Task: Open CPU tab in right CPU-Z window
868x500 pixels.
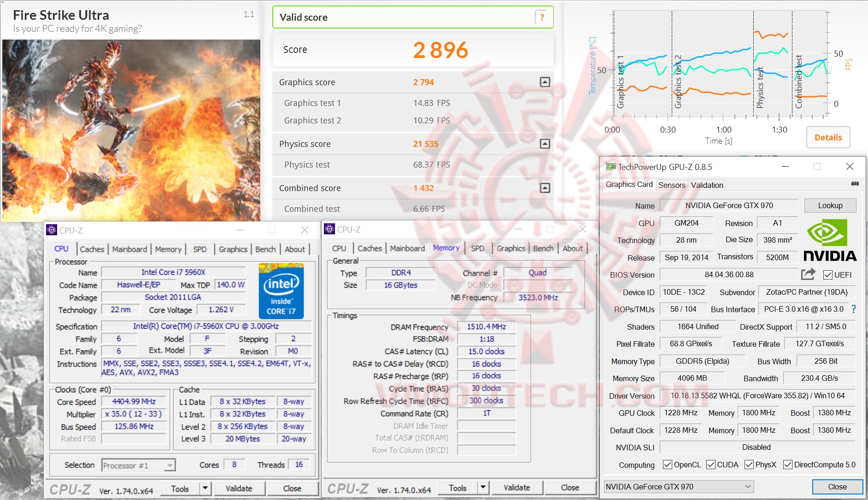Action: pyautogui.click(x=339, y=248)
